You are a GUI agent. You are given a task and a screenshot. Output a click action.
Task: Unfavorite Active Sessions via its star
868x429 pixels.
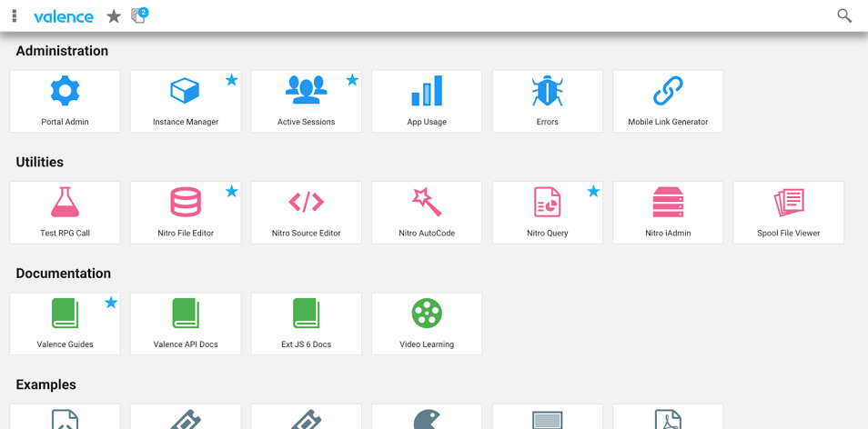[352, 80]
